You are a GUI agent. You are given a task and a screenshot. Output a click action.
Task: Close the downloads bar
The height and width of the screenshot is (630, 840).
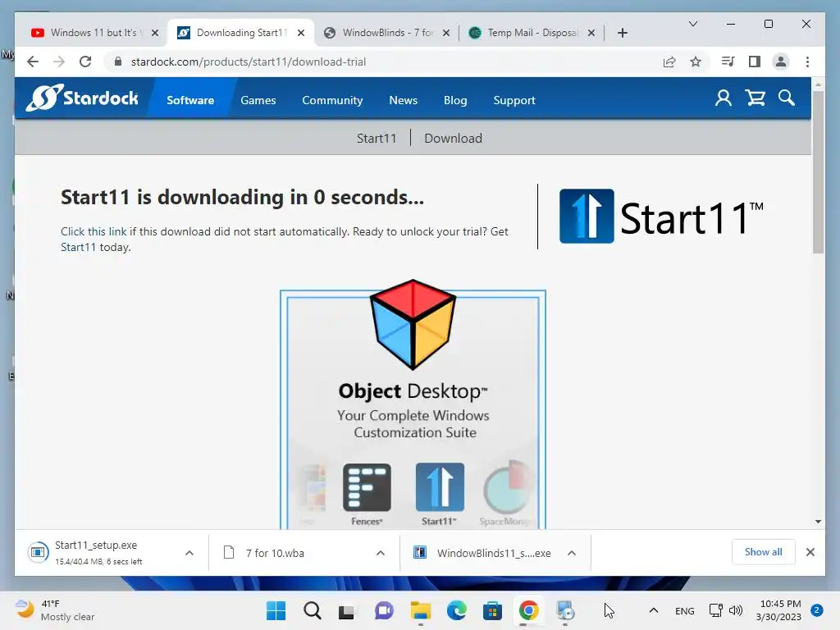click(x=810, y=552)
